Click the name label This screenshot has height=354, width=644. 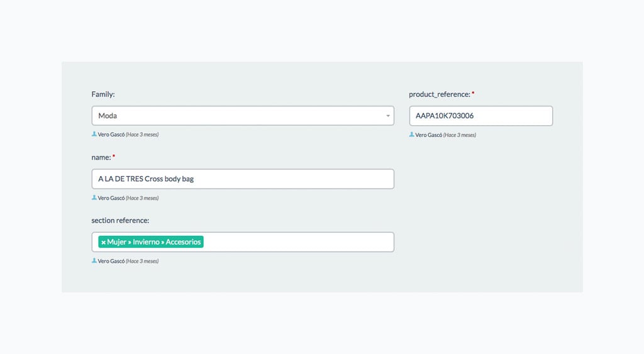point(101,157)
